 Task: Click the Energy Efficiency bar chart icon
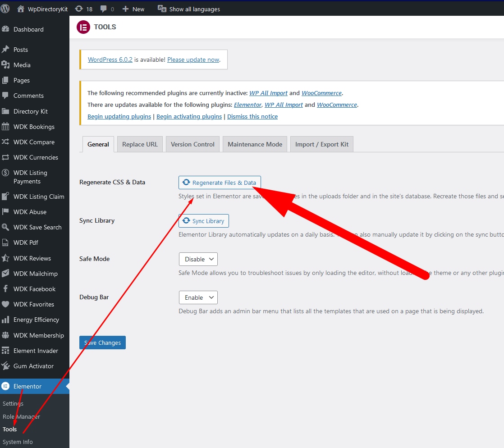[x=5, y=320]
